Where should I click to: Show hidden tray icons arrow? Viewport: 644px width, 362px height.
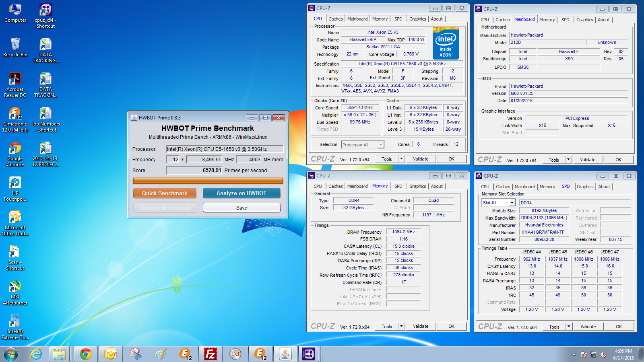[x=574, y=354]
